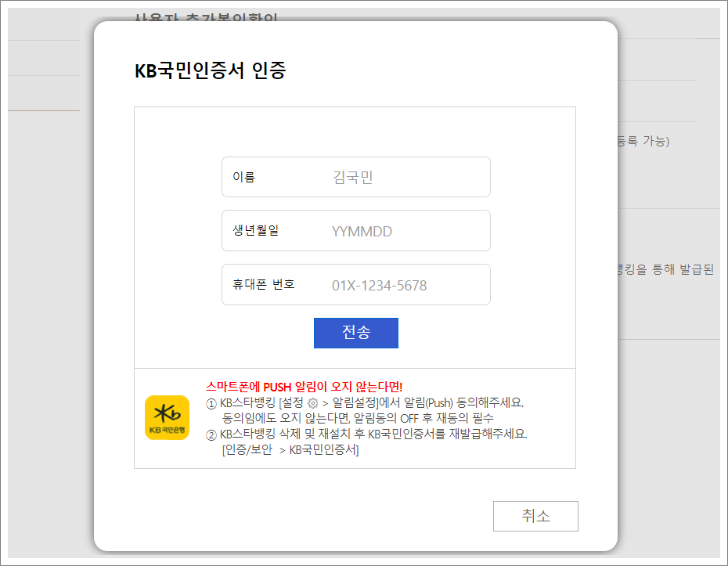Click instruction ② about KB스타뱅킹 재설치

coord(367,434)
